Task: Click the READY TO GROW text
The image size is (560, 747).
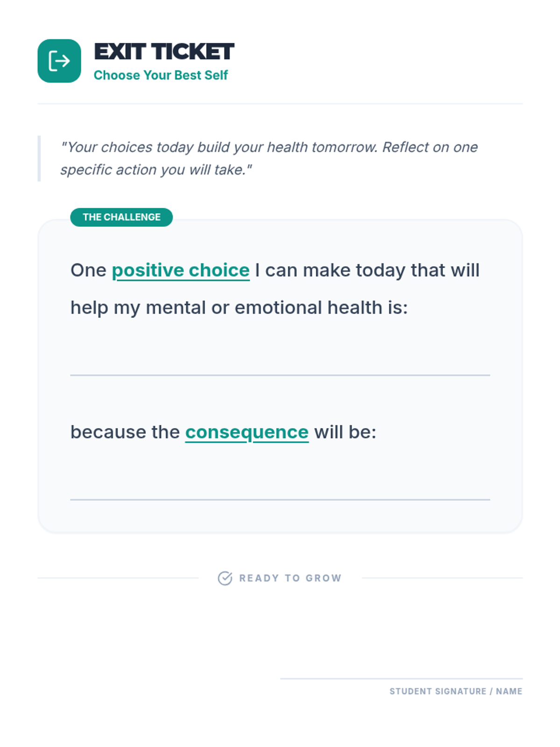Action: pos(290,578)
